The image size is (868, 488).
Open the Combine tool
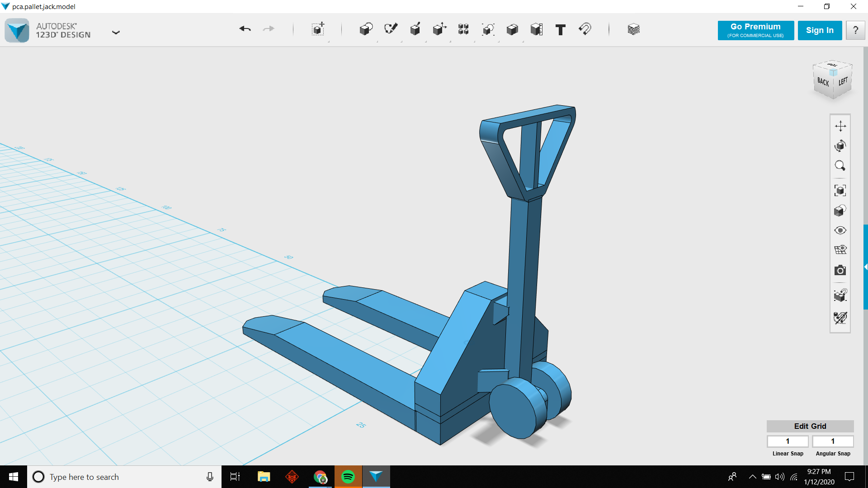point(512,29)
